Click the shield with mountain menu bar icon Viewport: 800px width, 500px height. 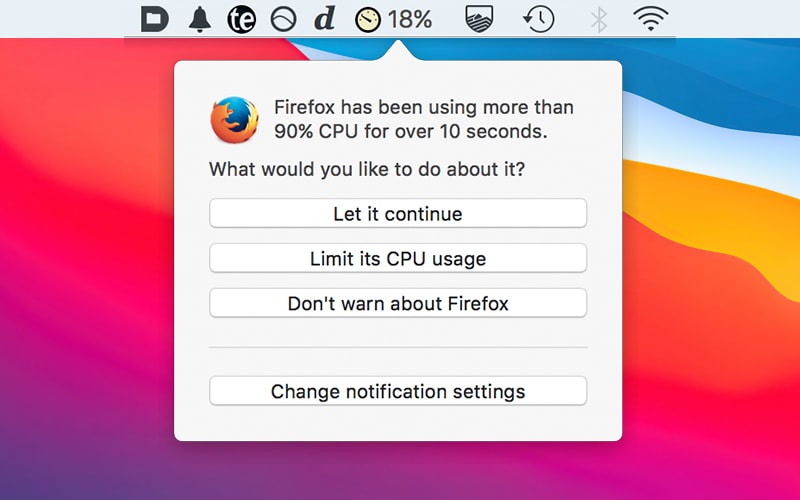click(x=480, y=19)
